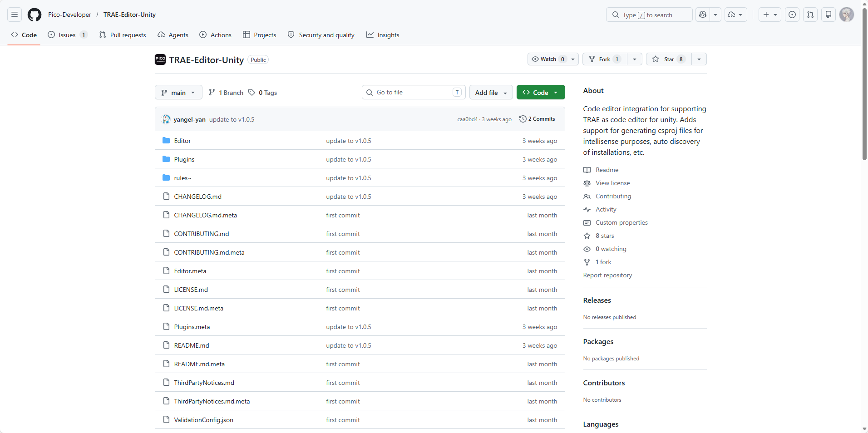Open the pull requests icon in header
The width and height of the screenshot is (868, 433).
coord(810,15)
